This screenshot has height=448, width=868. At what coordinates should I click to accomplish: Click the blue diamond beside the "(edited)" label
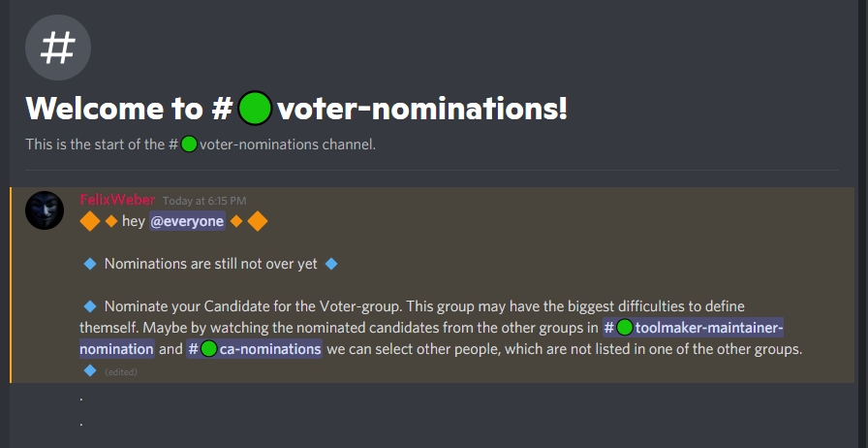tap(89, 370)
